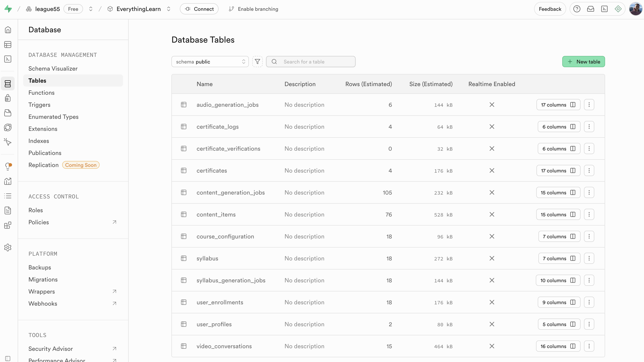Open the SQL Editor sidebar icon

[8, 59]
